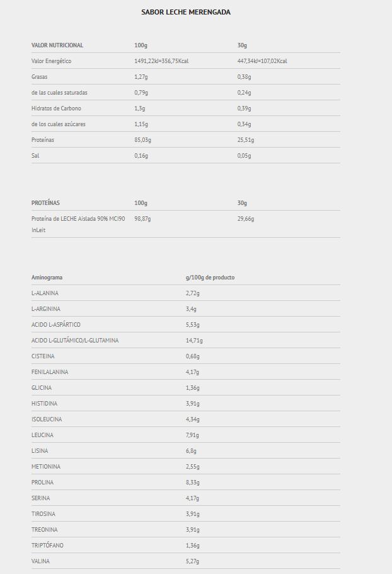The height and width of the screenshot is (574, 392).
Task: Select the de los cuales azúcares label
Action: tap(59, 124)
